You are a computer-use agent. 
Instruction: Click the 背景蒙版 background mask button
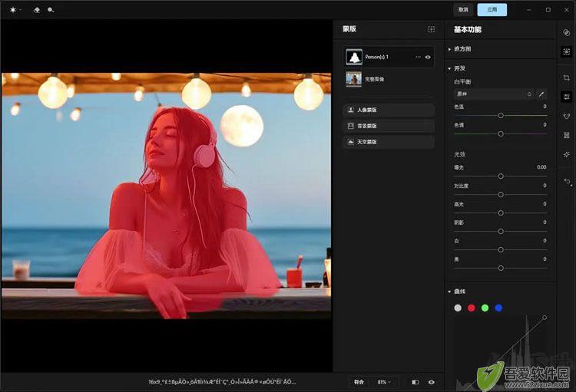point(389,126)
